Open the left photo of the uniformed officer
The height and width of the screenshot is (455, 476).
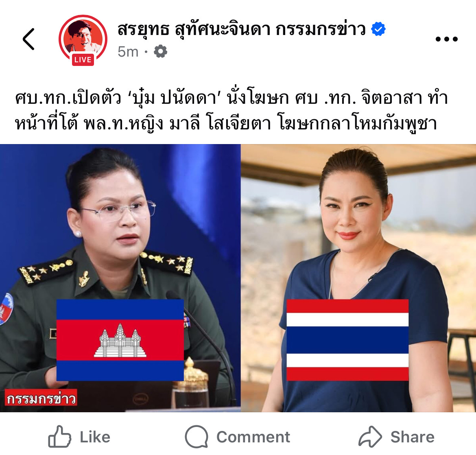click(x=120, y=278)
